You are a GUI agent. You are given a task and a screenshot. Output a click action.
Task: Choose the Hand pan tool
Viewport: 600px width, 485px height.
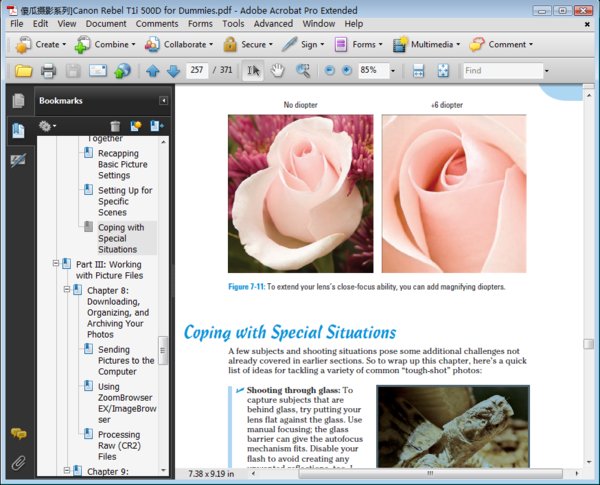coord(277,70)
